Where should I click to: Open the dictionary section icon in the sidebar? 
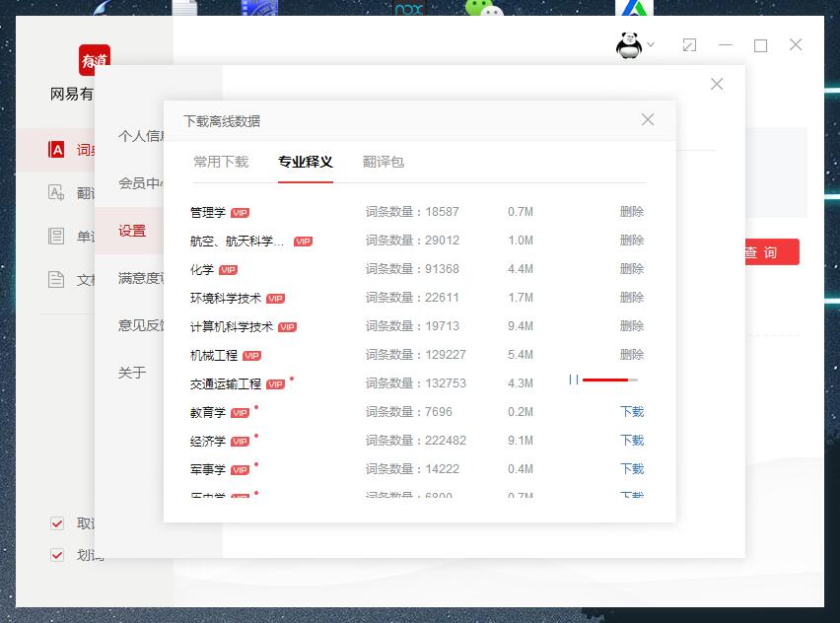56,150
